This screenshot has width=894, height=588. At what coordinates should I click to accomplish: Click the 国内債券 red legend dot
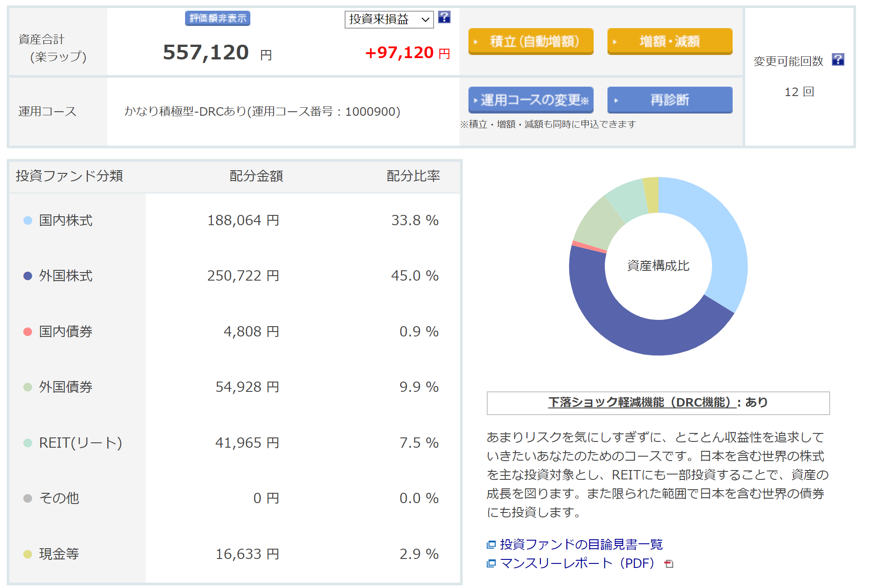(28, 332)
